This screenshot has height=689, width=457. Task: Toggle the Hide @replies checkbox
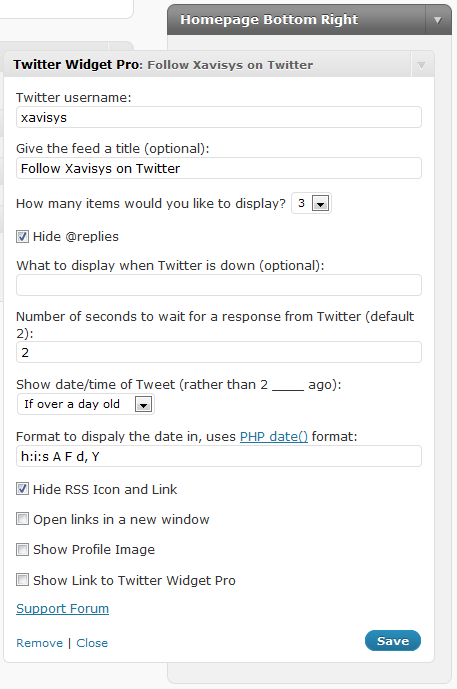pyautogui.click(x=22, y=237)
